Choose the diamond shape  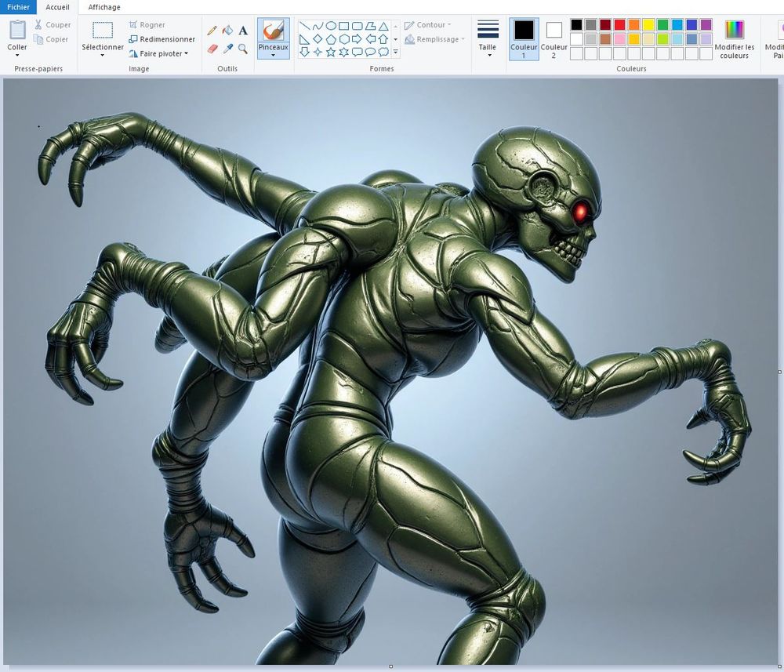click(x=318, y=39)
